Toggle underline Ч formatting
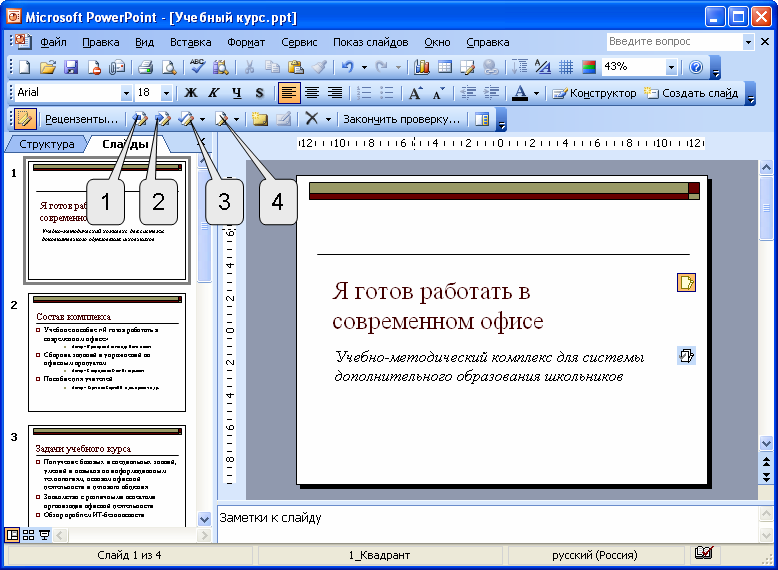Screen dimensions: 778x570 (x=237, y=93)
